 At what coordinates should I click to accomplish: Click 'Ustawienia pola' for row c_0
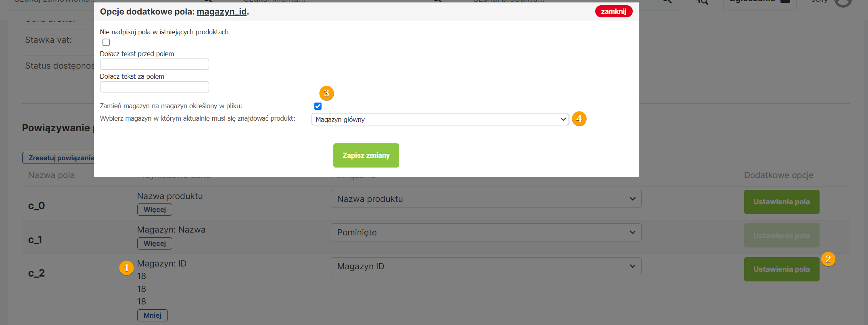pyautogui.click(x=781, y=202)
